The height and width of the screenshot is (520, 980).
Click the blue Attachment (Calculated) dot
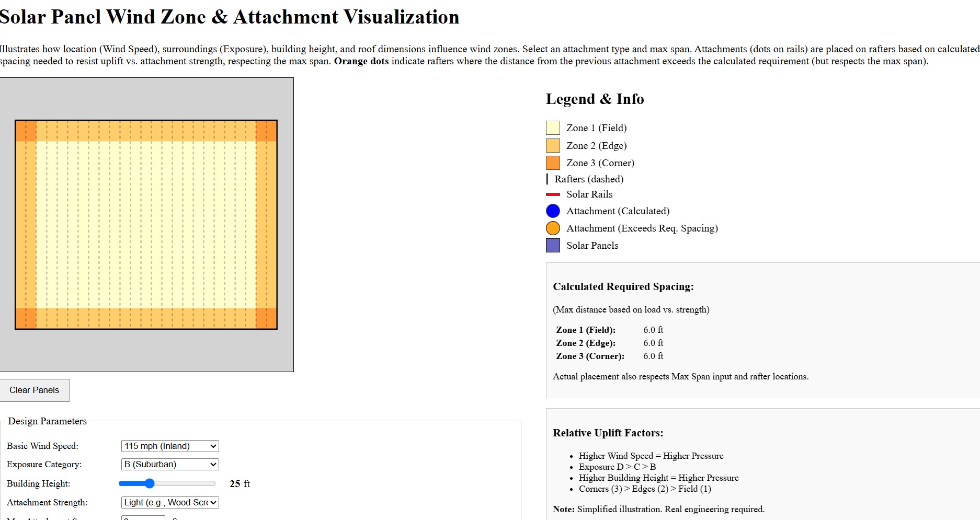[x=553, y=211]
